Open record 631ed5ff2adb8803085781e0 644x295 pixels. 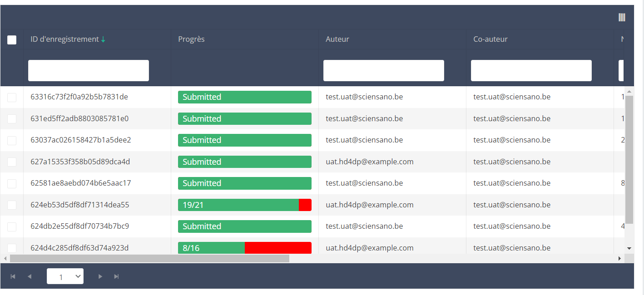coord(79,118)
